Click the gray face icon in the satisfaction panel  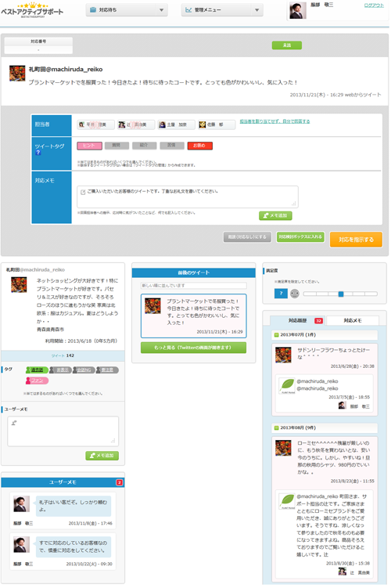(295, 294)
